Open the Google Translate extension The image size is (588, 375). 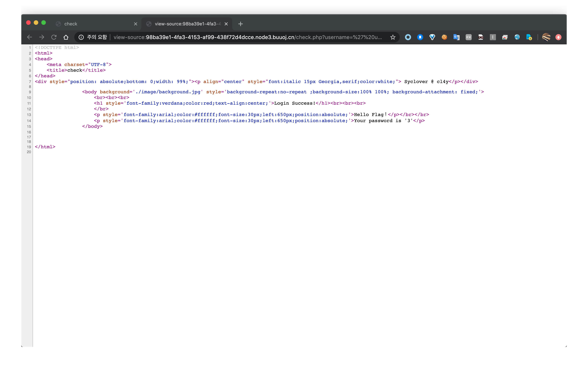(x=456, y=37)
